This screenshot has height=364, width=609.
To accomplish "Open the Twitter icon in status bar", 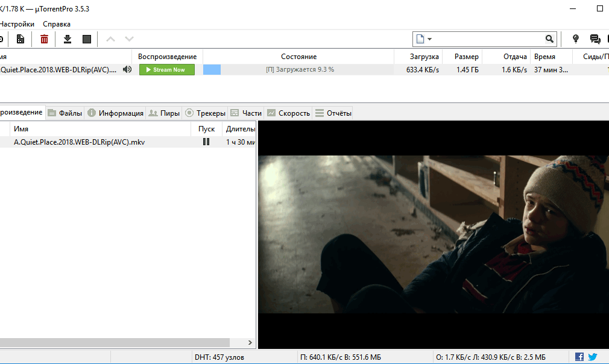I will click(x=593, y=357).
